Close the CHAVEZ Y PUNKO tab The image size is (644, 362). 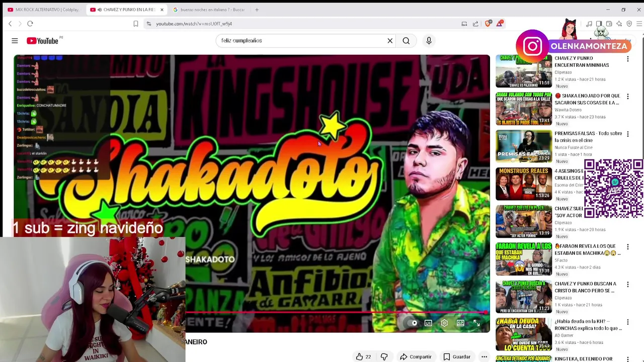click(x=162, y=10)
